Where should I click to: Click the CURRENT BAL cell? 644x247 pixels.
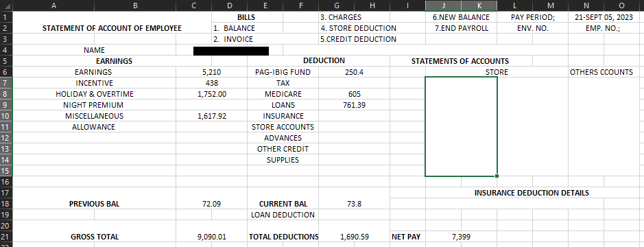283,204
